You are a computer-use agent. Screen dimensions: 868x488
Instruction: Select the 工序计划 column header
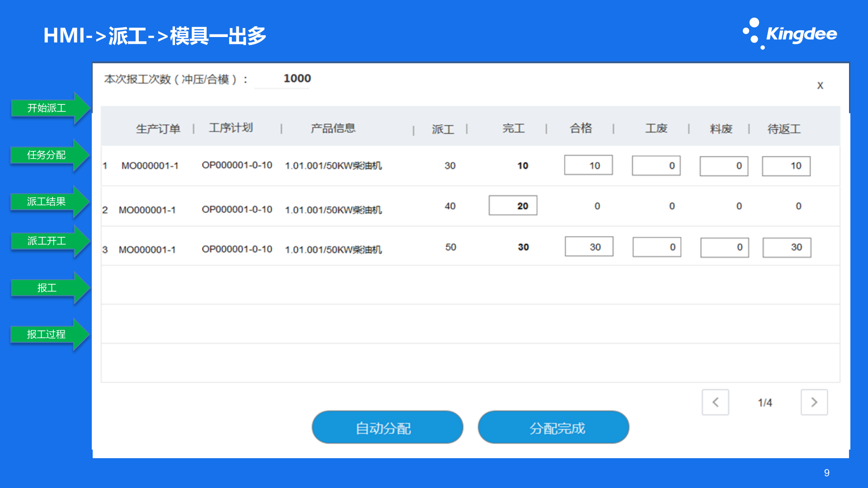[x=231, y=127]
